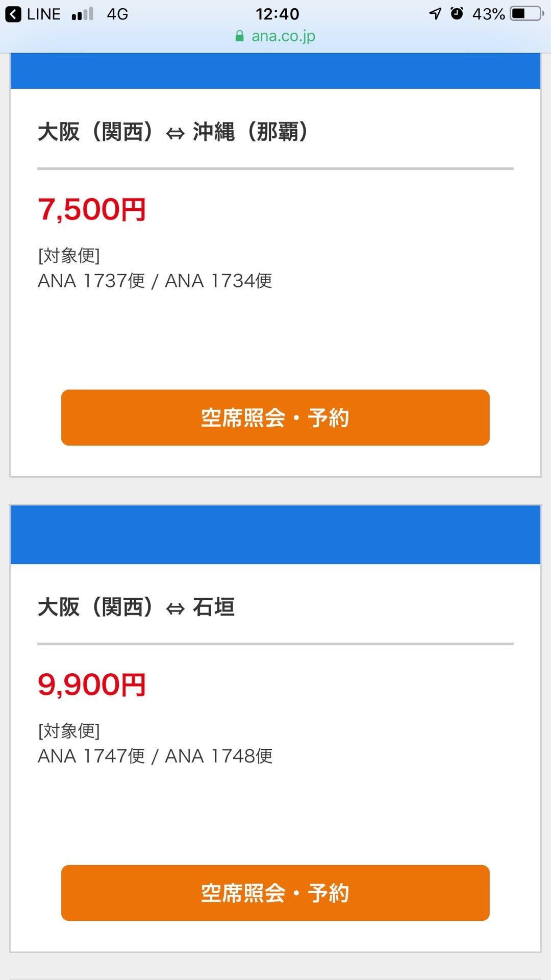
Task: Tap the arrow between 関西 and 石垣
Action: point(175,609)
